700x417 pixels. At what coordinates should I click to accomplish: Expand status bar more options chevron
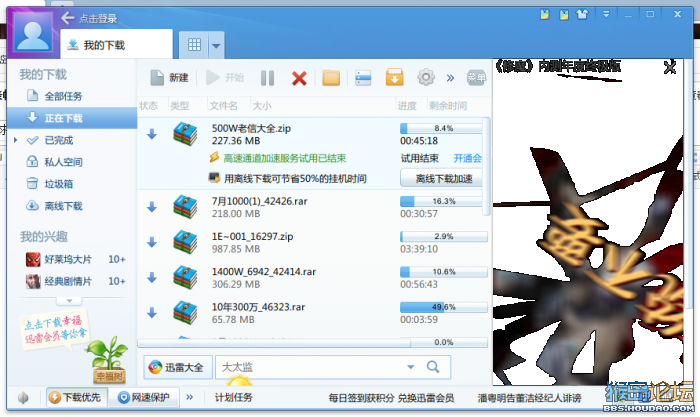pos(190,397)
